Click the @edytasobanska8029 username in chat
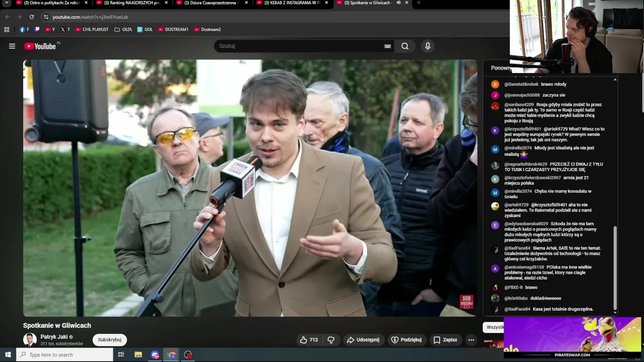 [x=526, y=224]
